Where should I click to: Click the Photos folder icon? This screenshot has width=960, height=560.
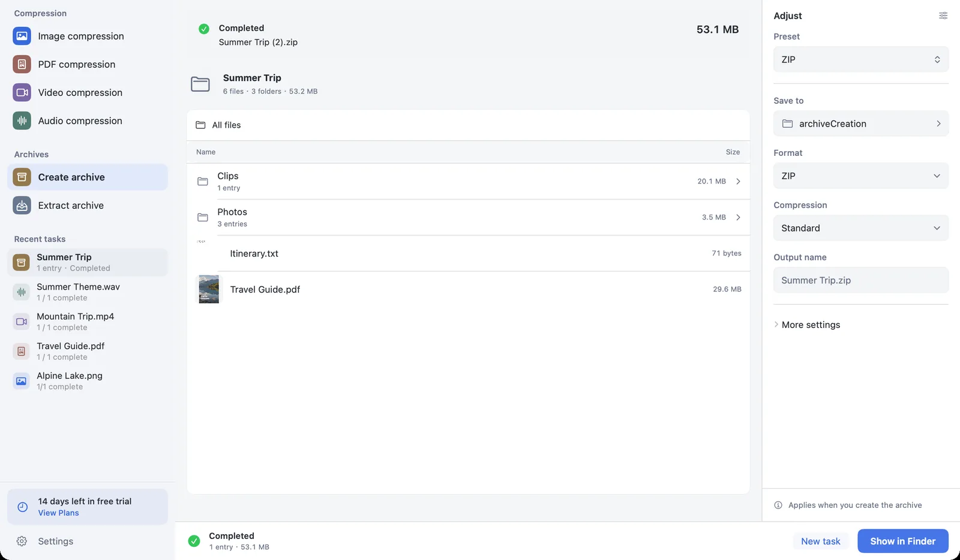(203, 217)
